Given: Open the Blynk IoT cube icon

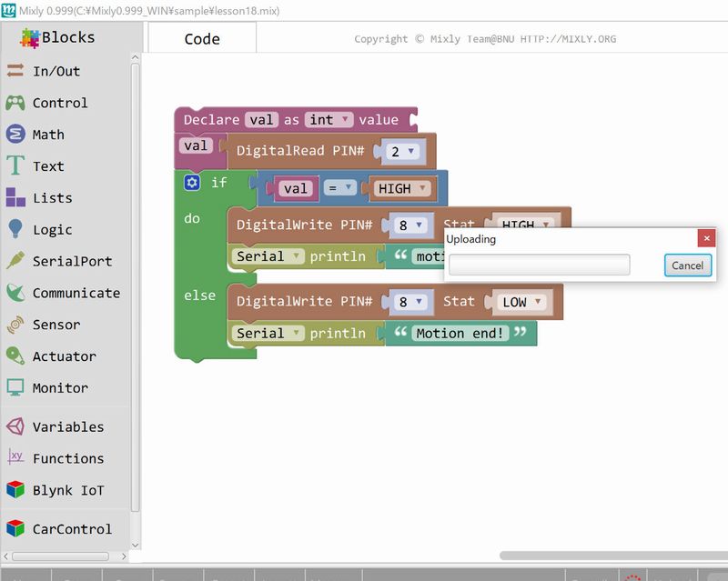Looking at the screenshot, I should pyautogui.click(x=15, y=490).
